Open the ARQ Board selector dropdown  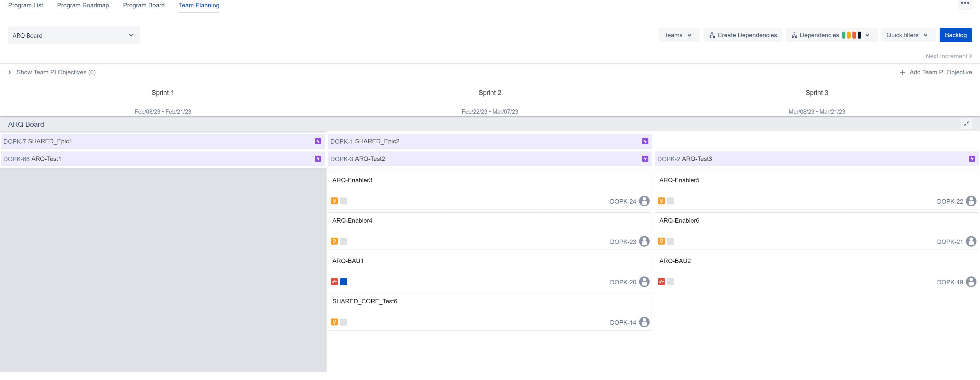(x=74, y=35)
